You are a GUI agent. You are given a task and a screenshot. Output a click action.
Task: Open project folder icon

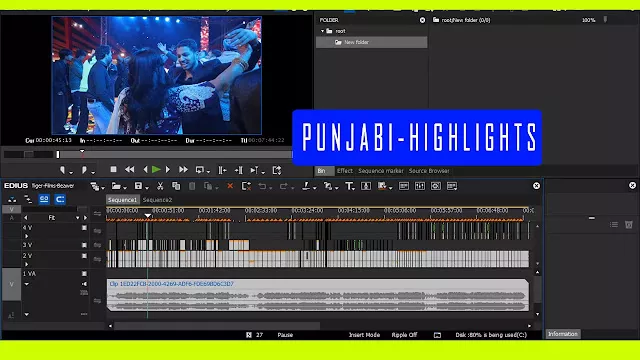[116, 187]
